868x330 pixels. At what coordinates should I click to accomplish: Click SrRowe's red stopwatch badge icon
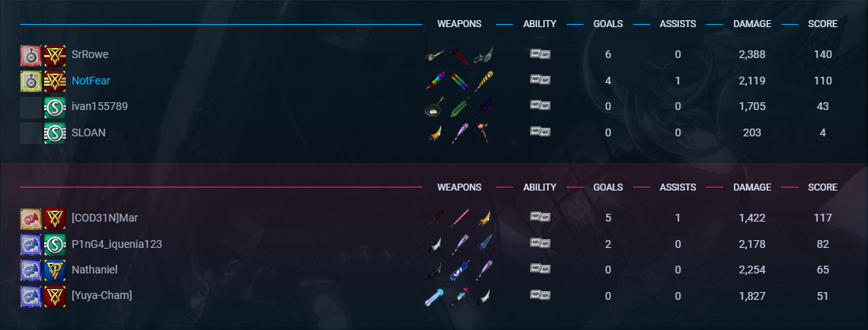coord(31,55)
